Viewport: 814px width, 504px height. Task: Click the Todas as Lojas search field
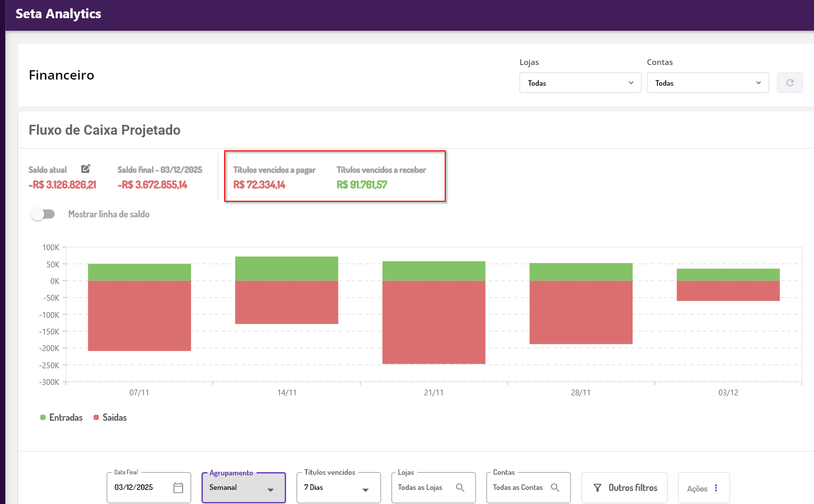(433, 487)
